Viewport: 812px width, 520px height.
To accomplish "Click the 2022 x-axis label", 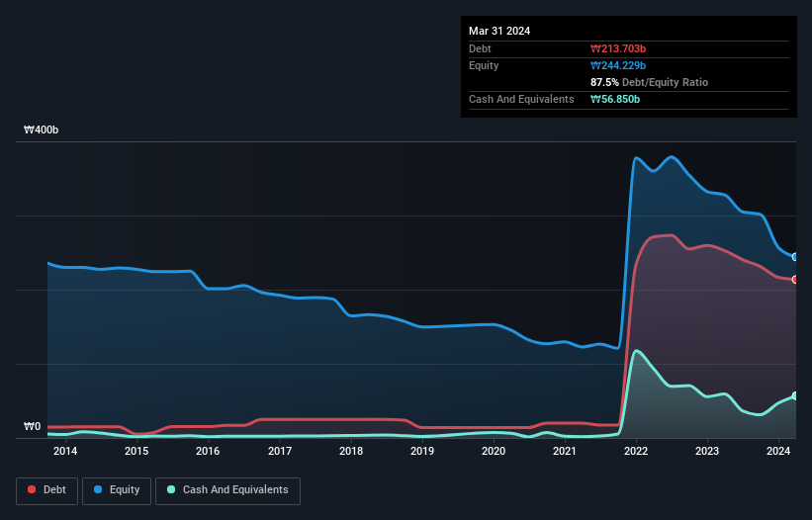I will (636, 451).
